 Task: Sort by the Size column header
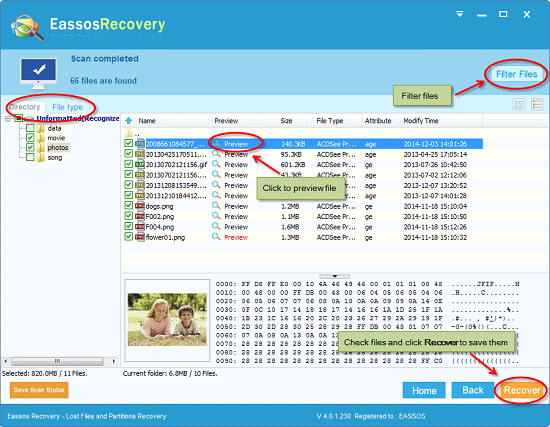pyautogui.click(x=286, y=121)
